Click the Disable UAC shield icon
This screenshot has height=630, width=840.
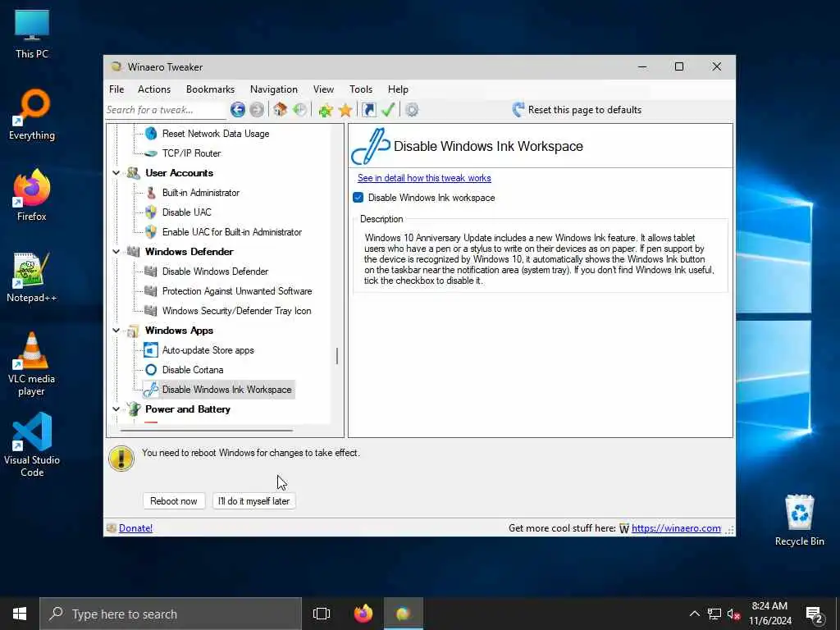click(x=151, y=212)
